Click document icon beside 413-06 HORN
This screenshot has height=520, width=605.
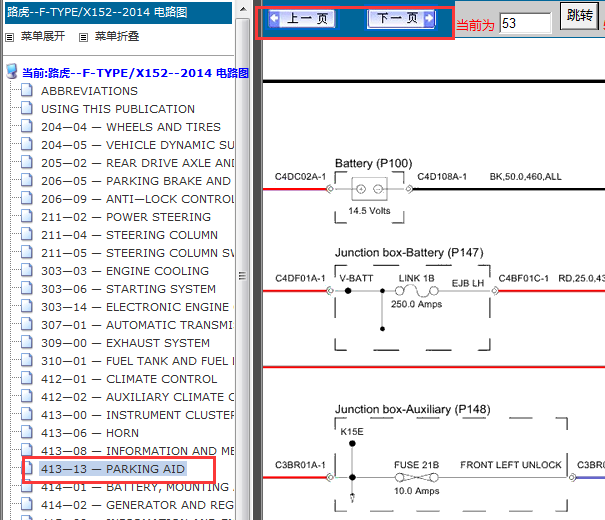click(x=27, y=432)
